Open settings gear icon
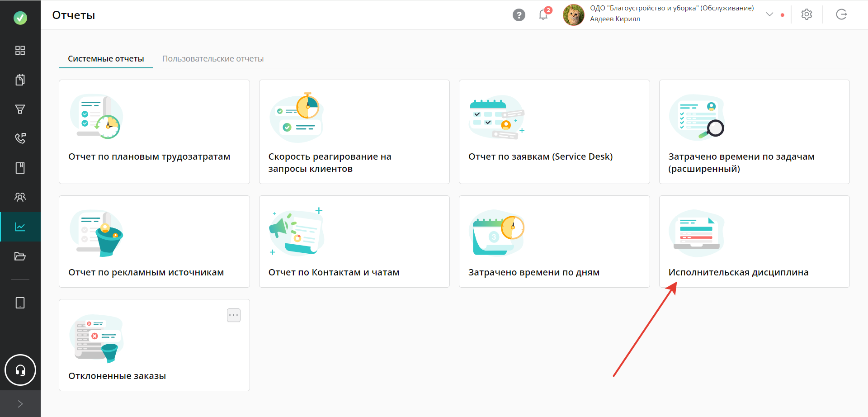Image resolution: width=868 pixels, height=417 pixels. 807,14
